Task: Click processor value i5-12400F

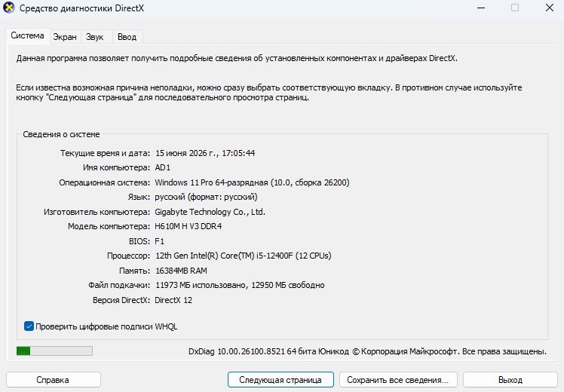Action: [243, 256]
